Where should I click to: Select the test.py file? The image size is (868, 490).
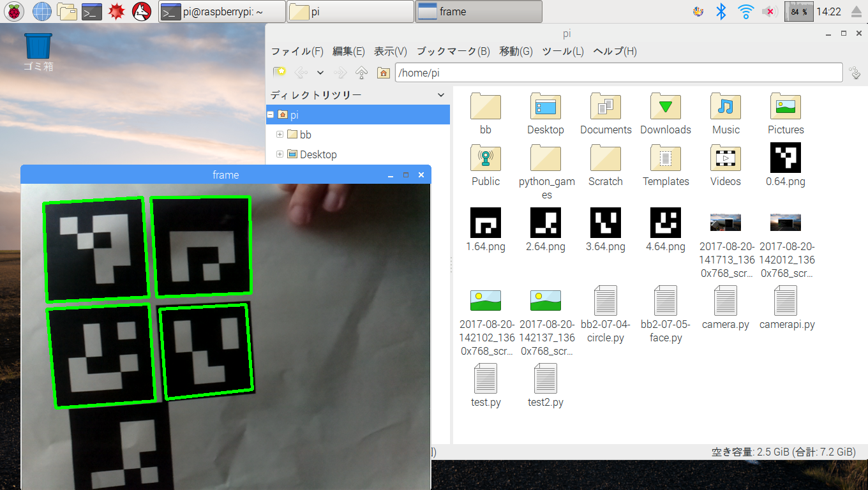(x=486, y=386)
